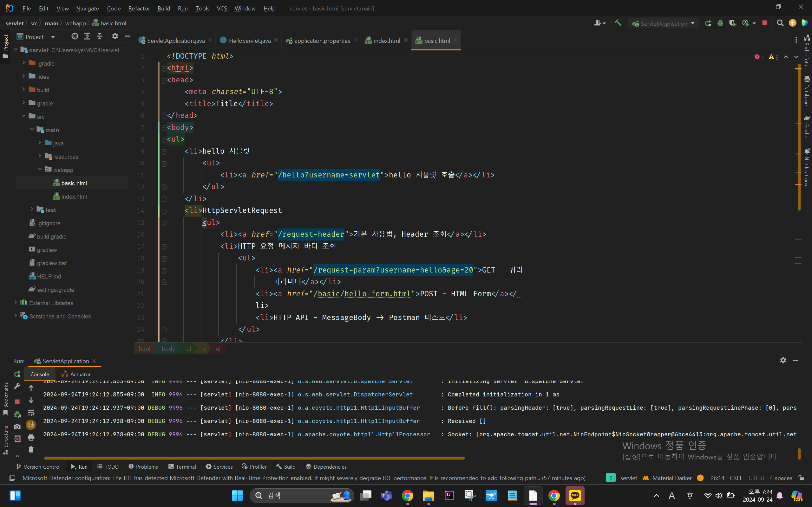The width and height of the screenshot is (812, 507).
Task: Click the red Stop button in toolbar
Action: pos(765,23)
